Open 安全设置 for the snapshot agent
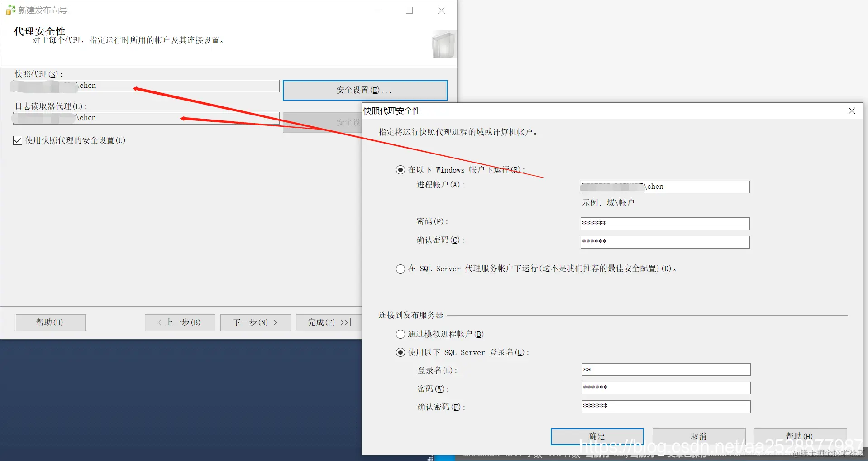 pyautogui.click(x=365, y=90)
